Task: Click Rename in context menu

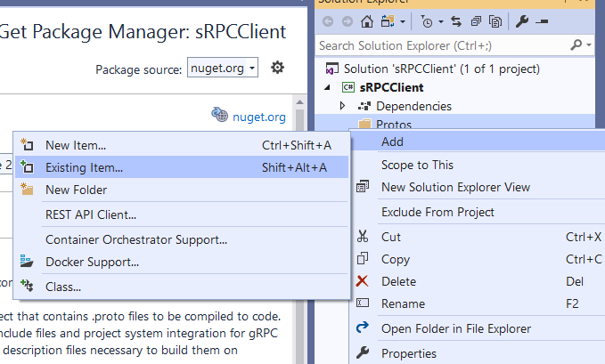Action: click(x=478, y=303)
